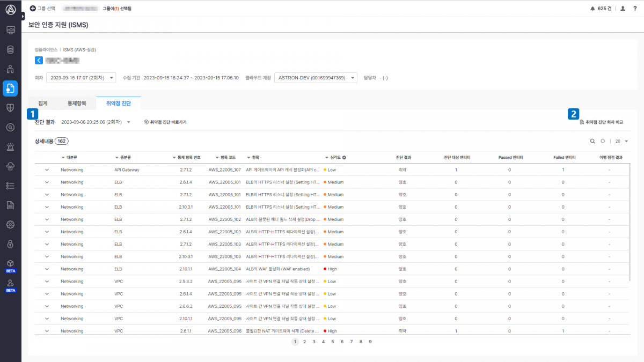The image size is (644, 362).
Task: Click the 그룹이(1) 선택됨 text
Action: coord(116,9)
